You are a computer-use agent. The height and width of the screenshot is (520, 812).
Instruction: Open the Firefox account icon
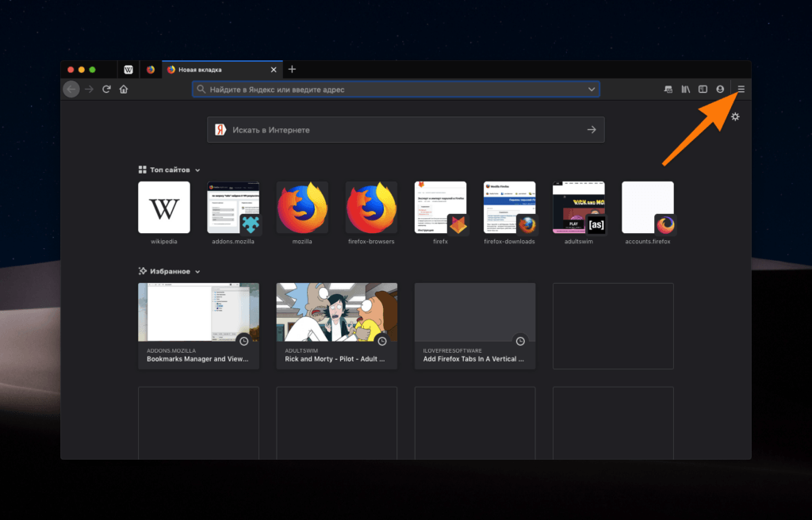coord(720,89)
